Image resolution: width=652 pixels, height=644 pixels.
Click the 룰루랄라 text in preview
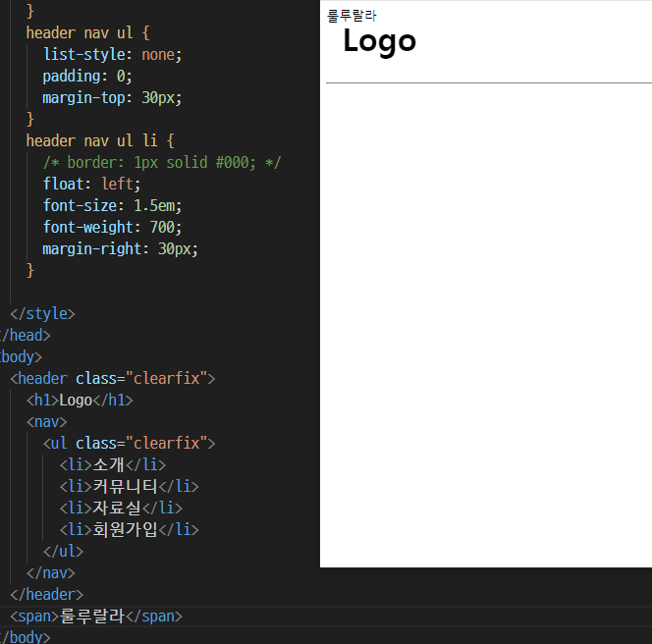point(352,16)
